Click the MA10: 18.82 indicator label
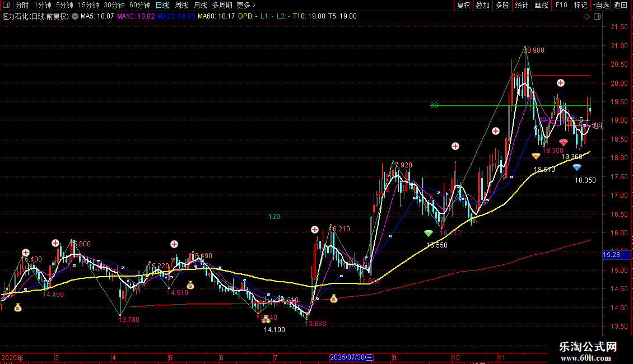 (136, 17)
